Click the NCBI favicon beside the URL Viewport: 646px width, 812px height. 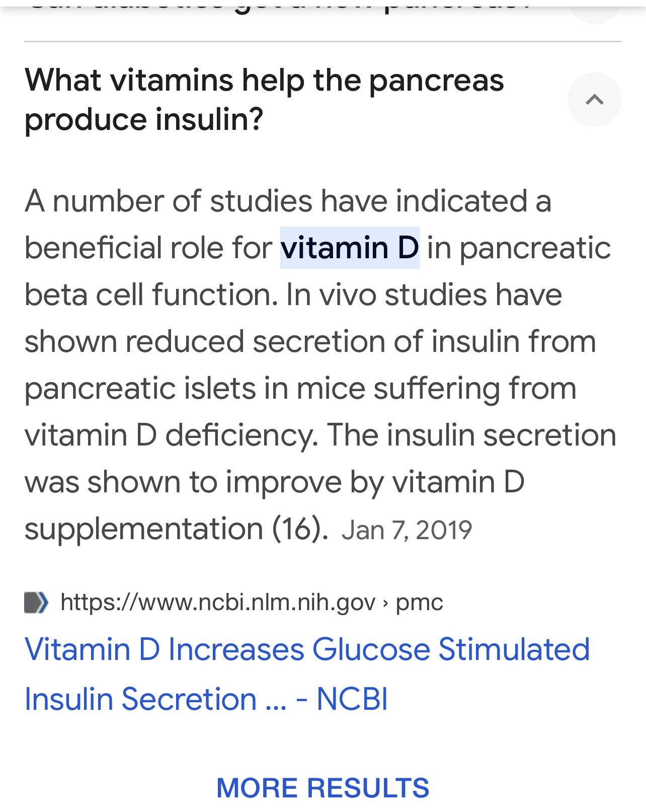[36, 603]
